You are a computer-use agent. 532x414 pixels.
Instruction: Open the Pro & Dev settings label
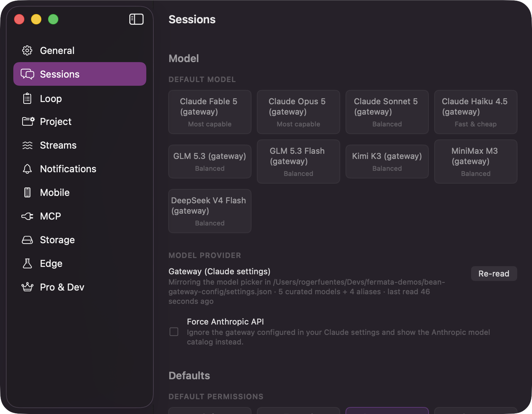(62, 287)
